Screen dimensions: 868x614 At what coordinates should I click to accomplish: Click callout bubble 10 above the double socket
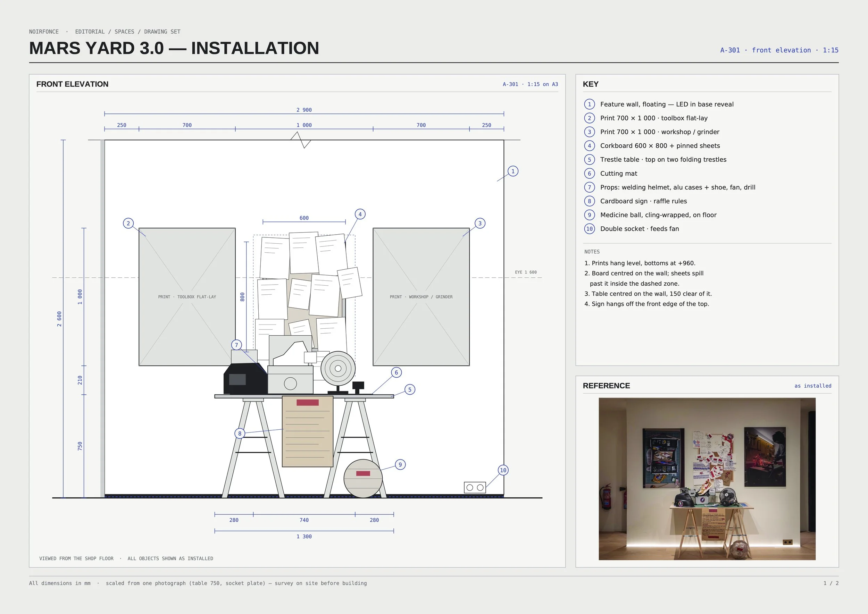coord(503,470)
